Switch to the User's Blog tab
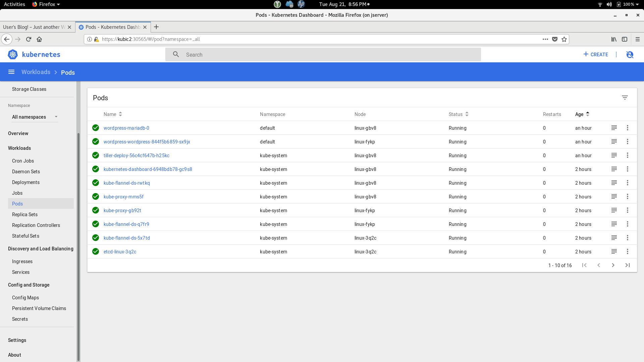The image size is (644, 362). tap(34, 27)
